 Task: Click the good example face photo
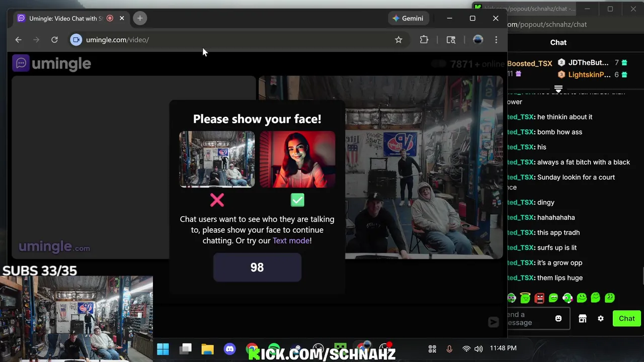click(297, 159)
